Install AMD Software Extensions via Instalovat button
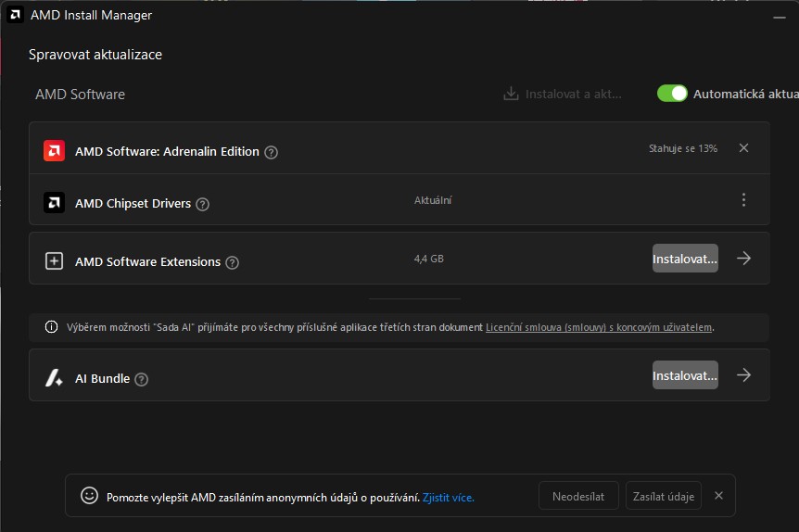Screen dimensions: 799x532 [x=685, y=259]
